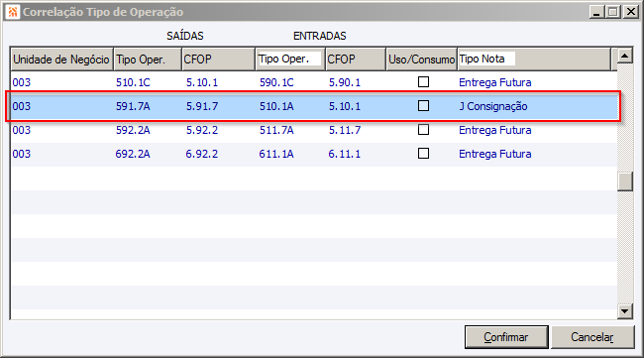Click Entrega Futura in the 692.2A row
Screen dimensions: 644x358
pos(495,154)
